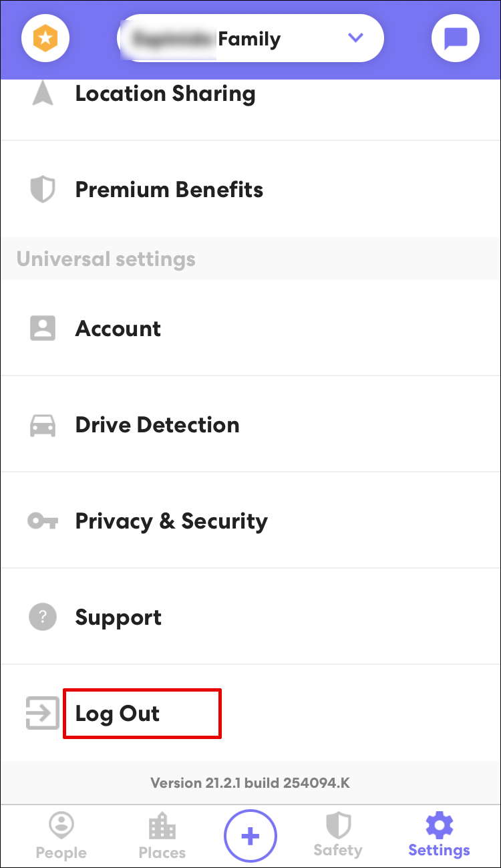
Task: Tap the Location Sharing arrow icon
Action: 43,94
